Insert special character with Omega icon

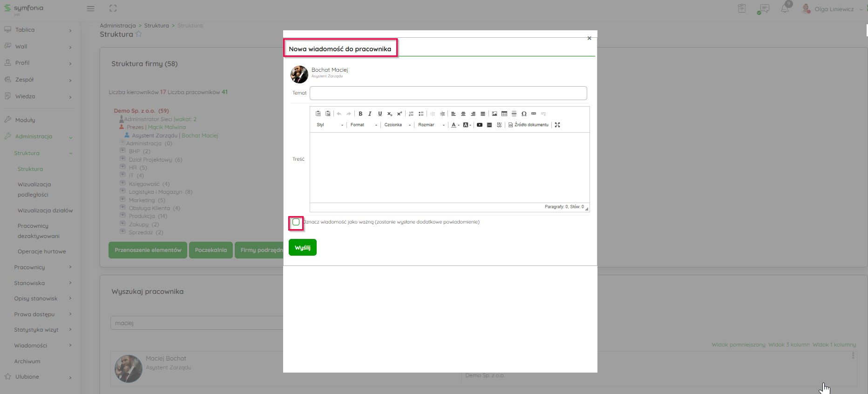click(524, 114)
